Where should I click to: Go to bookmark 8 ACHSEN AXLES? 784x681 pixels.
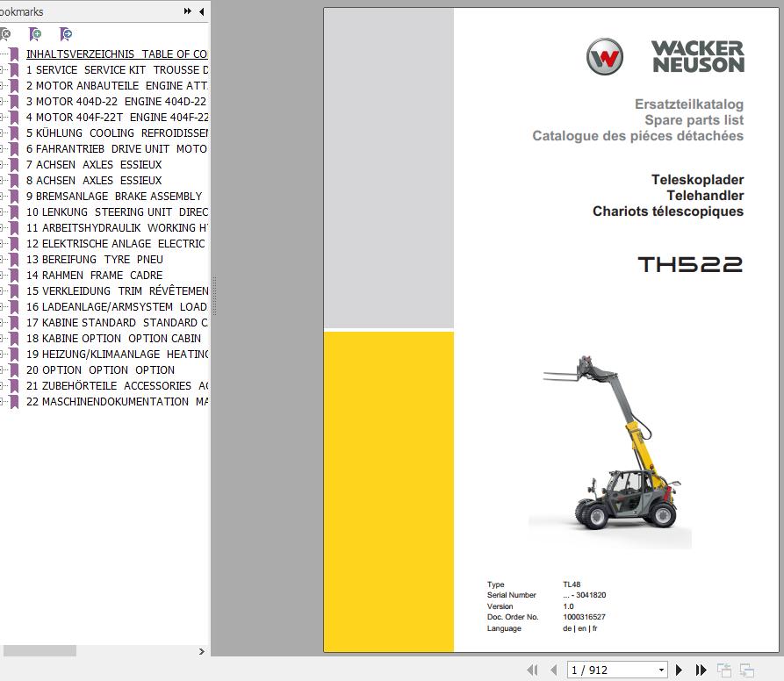[94, 181]
